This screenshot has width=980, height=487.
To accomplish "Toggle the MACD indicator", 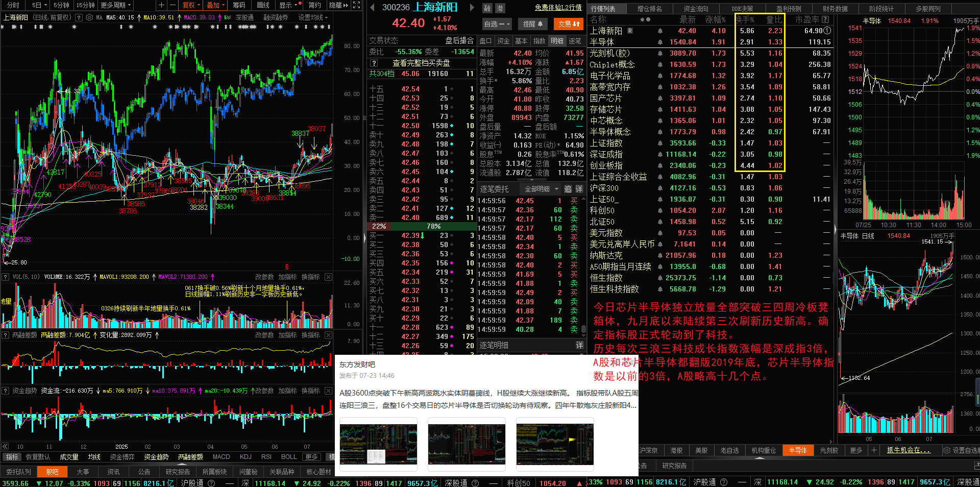I will [221, 457].
